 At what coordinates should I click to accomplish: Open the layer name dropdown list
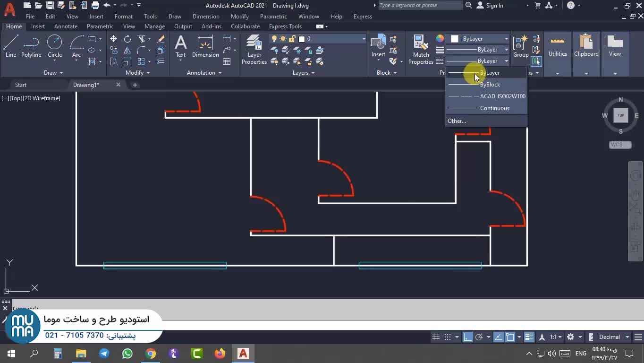pos(364,39)
